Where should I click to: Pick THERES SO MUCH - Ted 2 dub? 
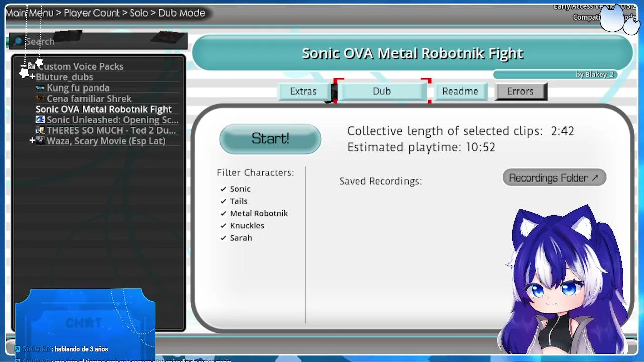[111, 130]
